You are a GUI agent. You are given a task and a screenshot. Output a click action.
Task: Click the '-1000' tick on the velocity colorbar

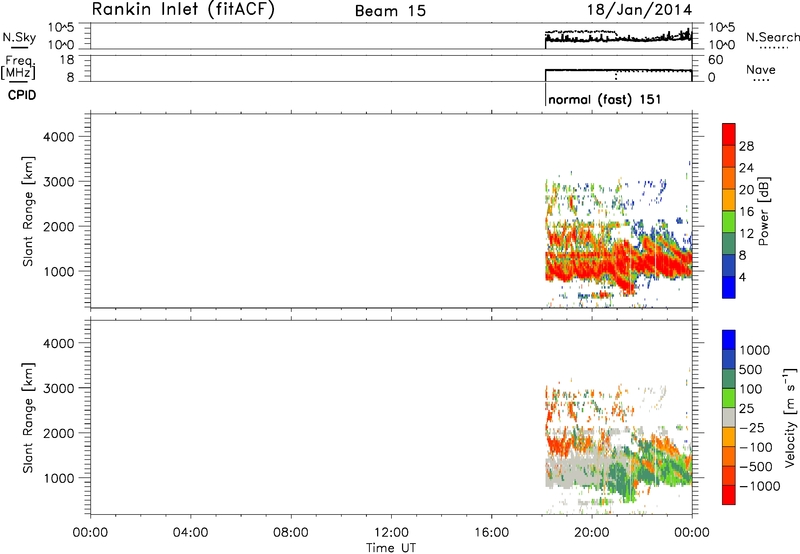760,486
